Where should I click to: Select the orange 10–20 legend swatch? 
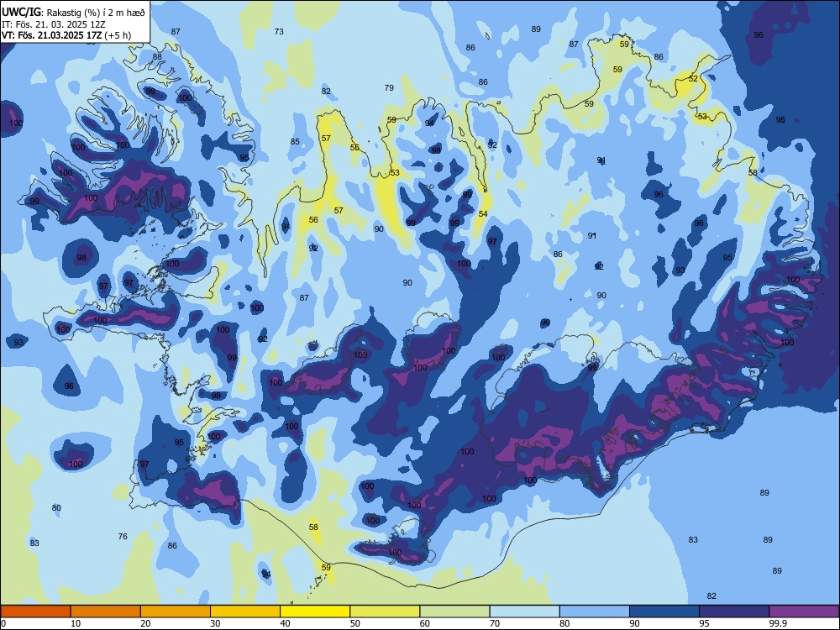click(106, 612)
